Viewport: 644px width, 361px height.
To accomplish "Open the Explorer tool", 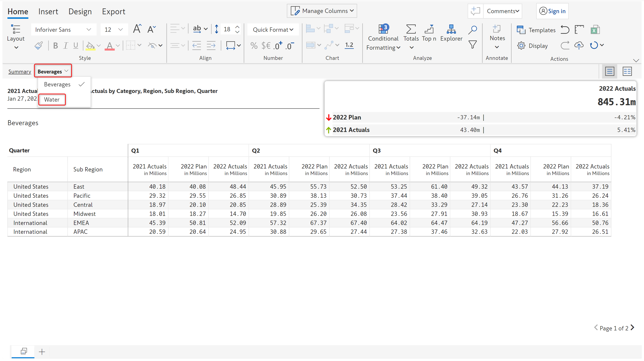I will click(451, 33).
